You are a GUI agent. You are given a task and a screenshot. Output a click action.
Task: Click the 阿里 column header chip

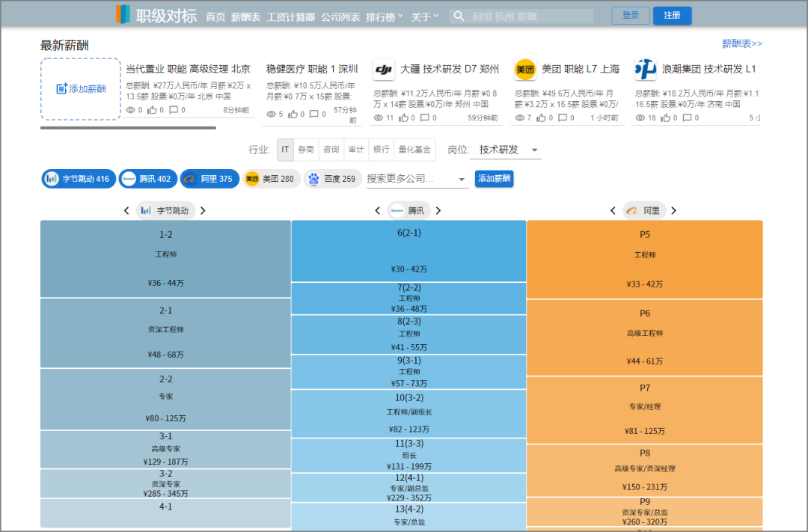[x=644, y=210]
